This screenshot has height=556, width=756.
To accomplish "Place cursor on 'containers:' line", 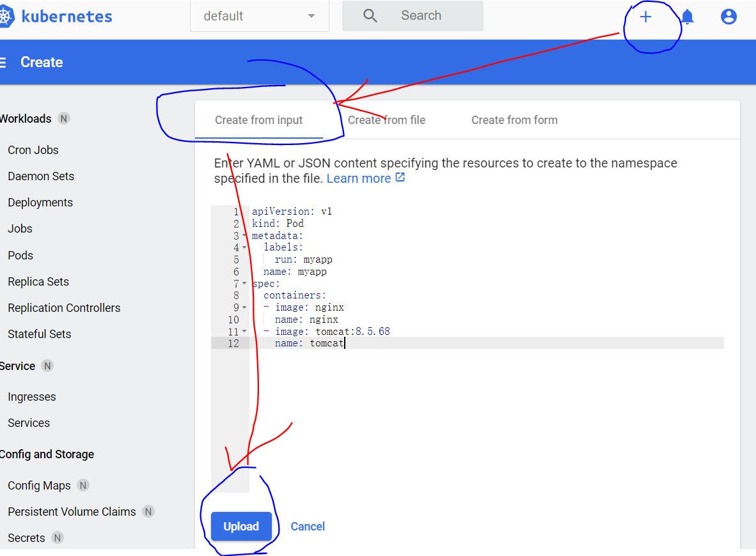I will coord(295,295).
